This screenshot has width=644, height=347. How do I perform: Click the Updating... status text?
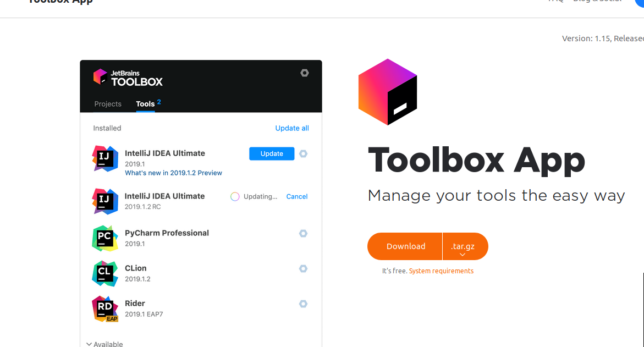coord(260,197)
